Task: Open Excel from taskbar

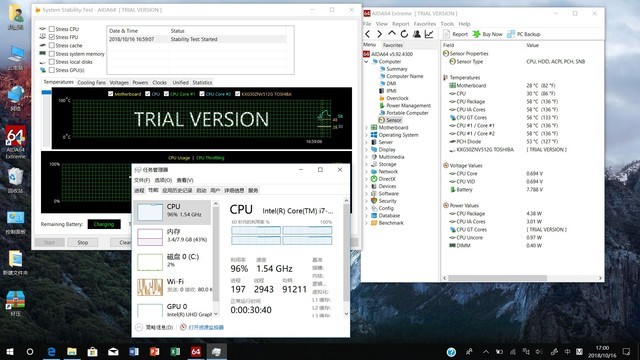Action: tap(175, 351)
